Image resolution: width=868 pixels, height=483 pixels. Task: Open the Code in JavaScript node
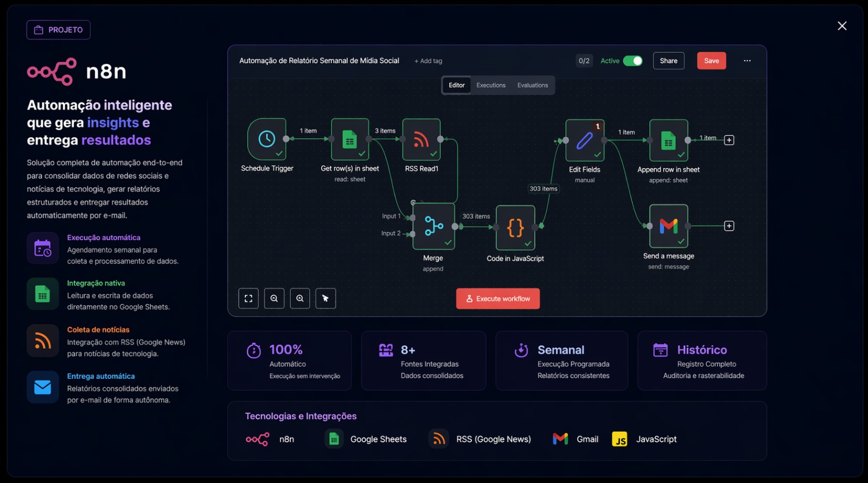515,227
